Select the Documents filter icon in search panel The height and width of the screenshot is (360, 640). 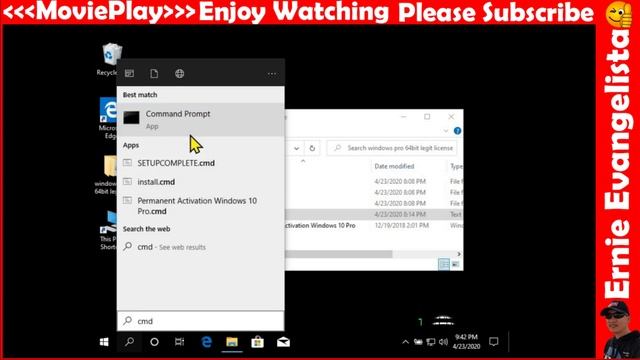coord(154,73)
